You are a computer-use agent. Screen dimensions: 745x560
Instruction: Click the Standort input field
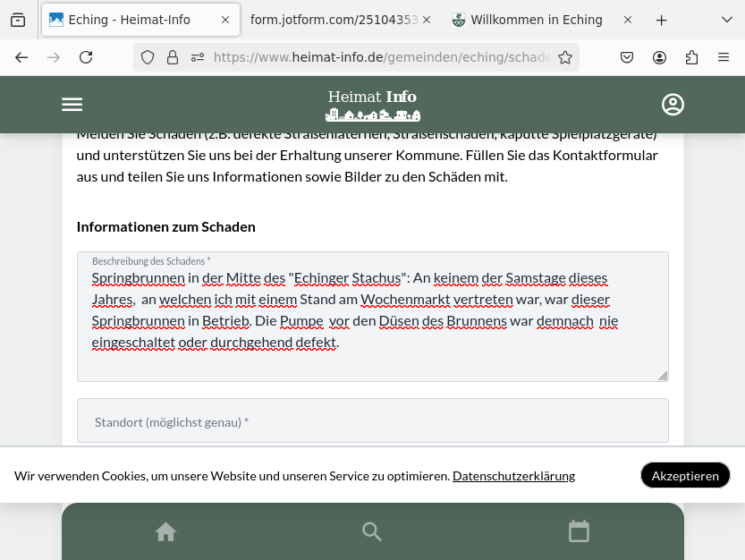(x=372, y=421)
